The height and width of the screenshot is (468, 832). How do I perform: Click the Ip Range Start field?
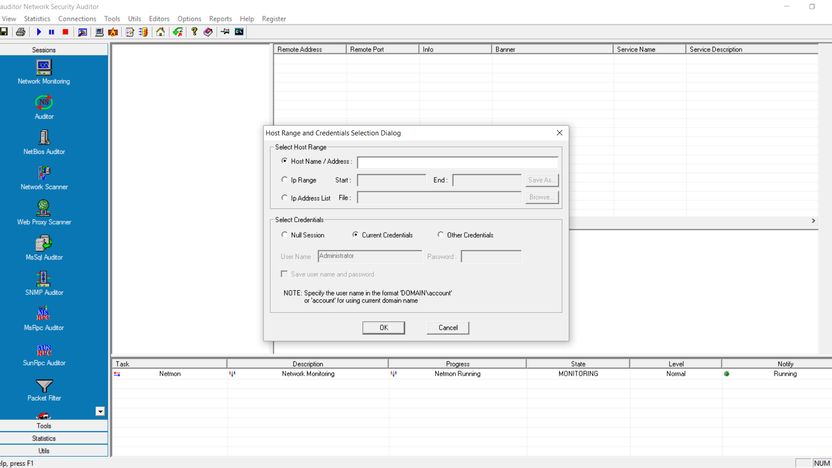point(392,180)
